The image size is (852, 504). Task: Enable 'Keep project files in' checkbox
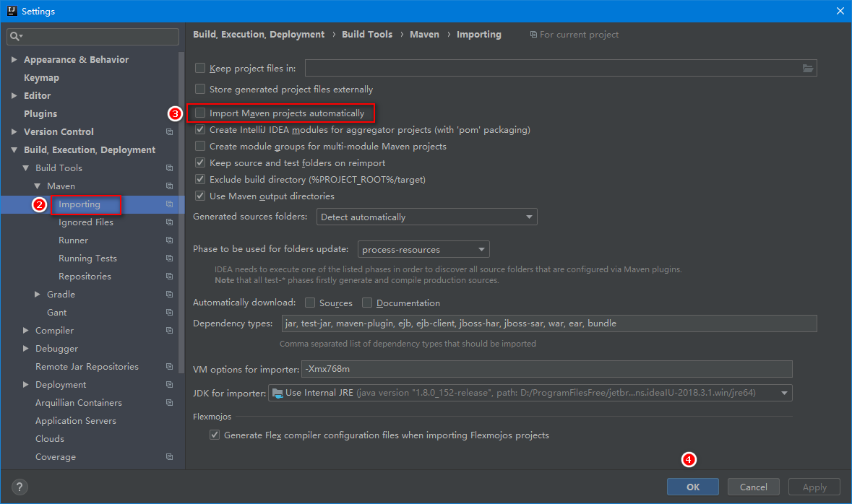(x=200, y=68)
